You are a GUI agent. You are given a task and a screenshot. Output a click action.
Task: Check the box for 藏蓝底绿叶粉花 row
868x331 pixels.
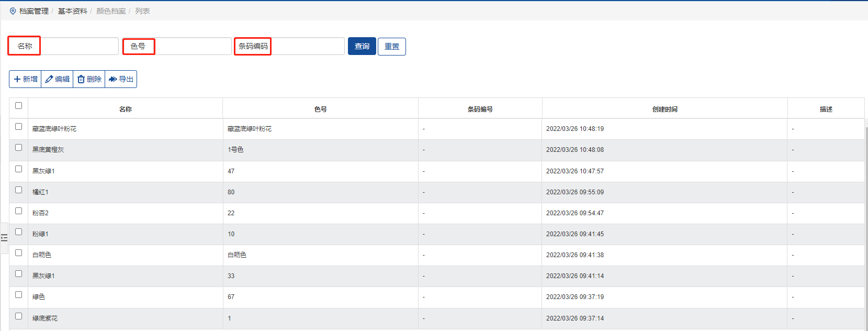[19, 127]
